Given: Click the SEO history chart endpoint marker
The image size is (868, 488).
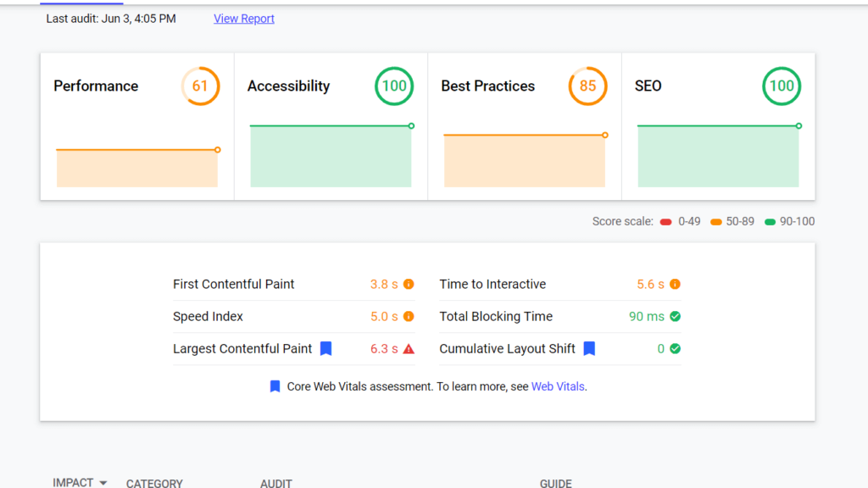Looking at the screenshot, I should pyautogui.click(x=798, y=126).
